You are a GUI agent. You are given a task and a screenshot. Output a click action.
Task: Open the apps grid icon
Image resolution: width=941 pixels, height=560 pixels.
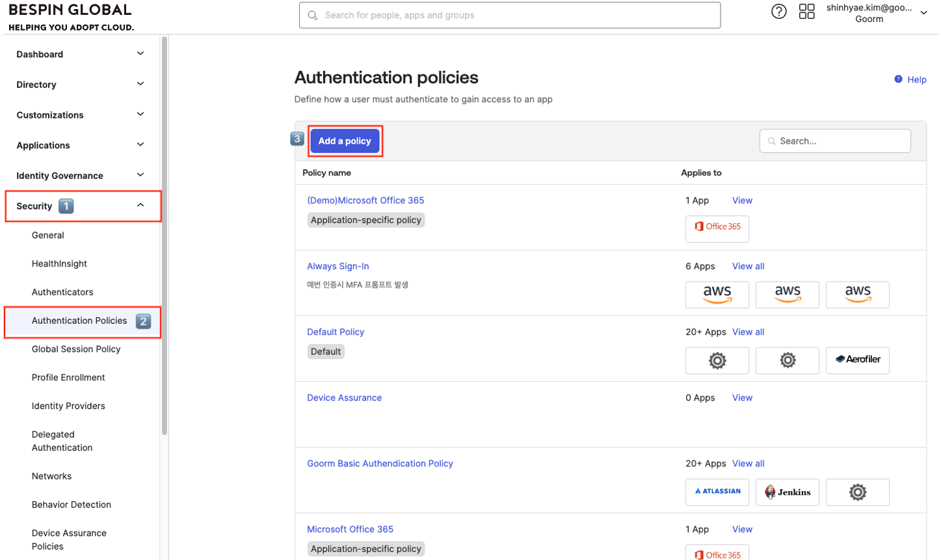click(806, 12)
